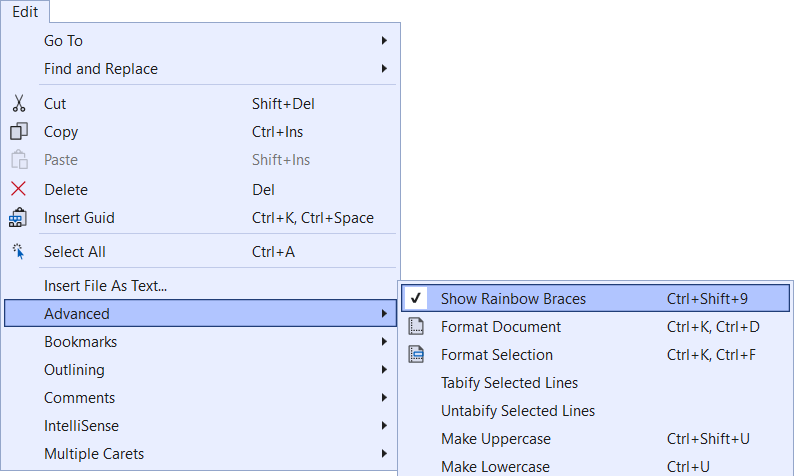This screenshot has width=794, height=476.
Task: Select Tabify Selected Lines
Action: click(509, 383)
